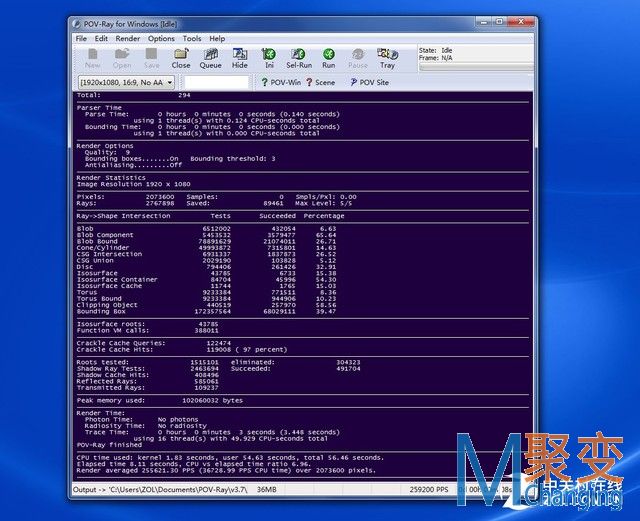Open the Help menu

tap(217, 38)
